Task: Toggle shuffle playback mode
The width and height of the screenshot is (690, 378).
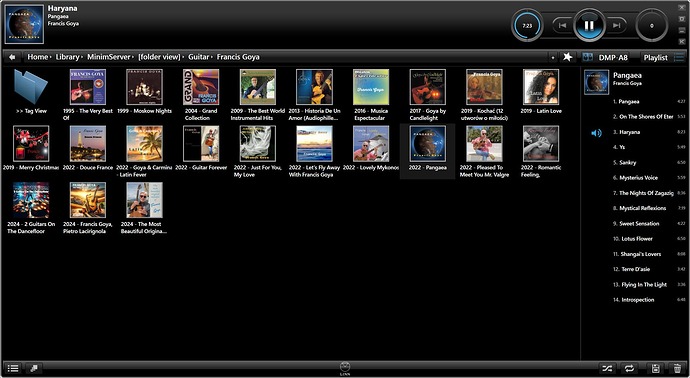Action: (607, 368)
